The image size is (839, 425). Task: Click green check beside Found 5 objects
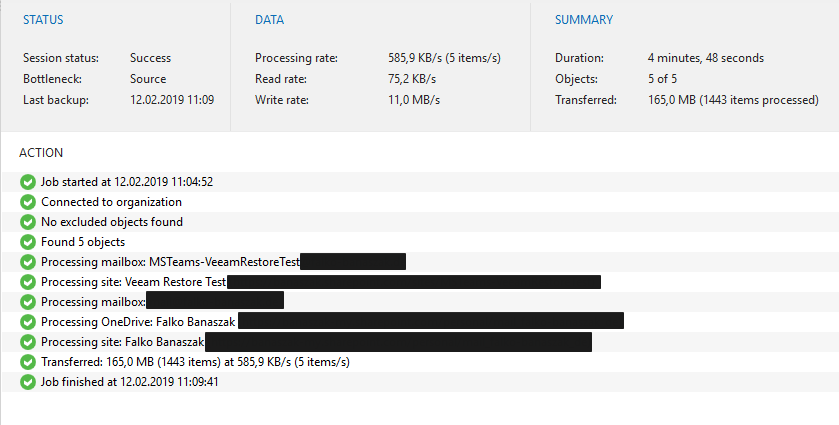point(28,242)
